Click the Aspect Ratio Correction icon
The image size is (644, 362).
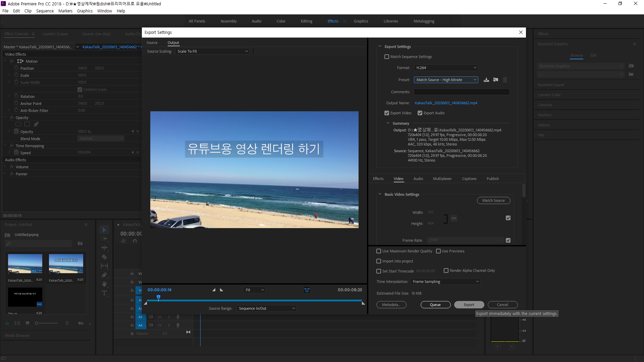(x=307, y=290)
